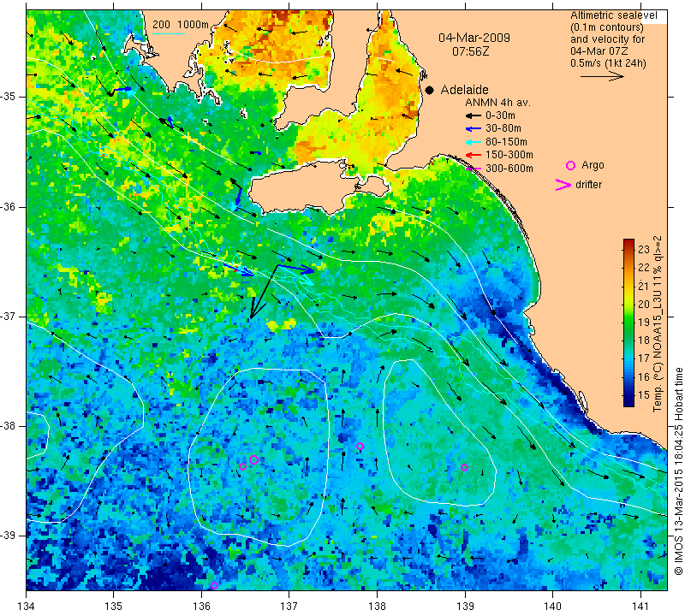Click the cyan 80-150m legend arrow
The height and width of the screenshot is (616, 685).
(473, 142)
